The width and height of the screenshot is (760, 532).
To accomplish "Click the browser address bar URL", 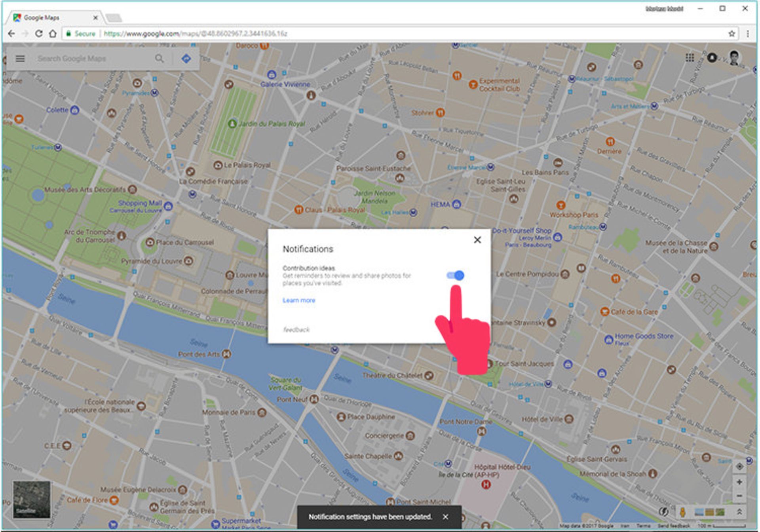I will (x=196, y=34).
